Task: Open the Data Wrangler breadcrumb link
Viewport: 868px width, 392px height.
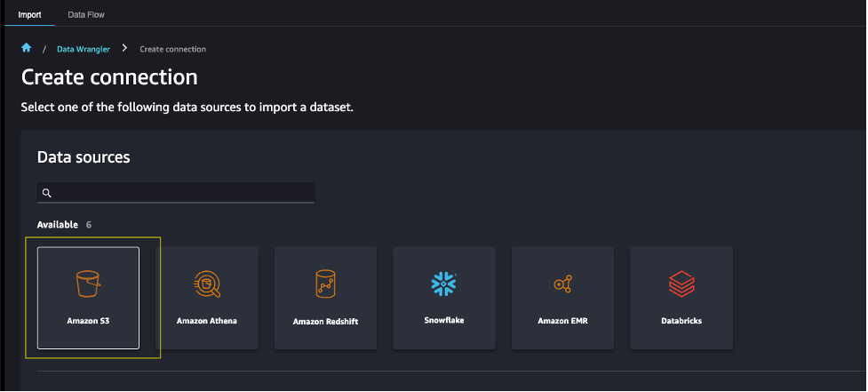Action: click(x=84, y=49)
